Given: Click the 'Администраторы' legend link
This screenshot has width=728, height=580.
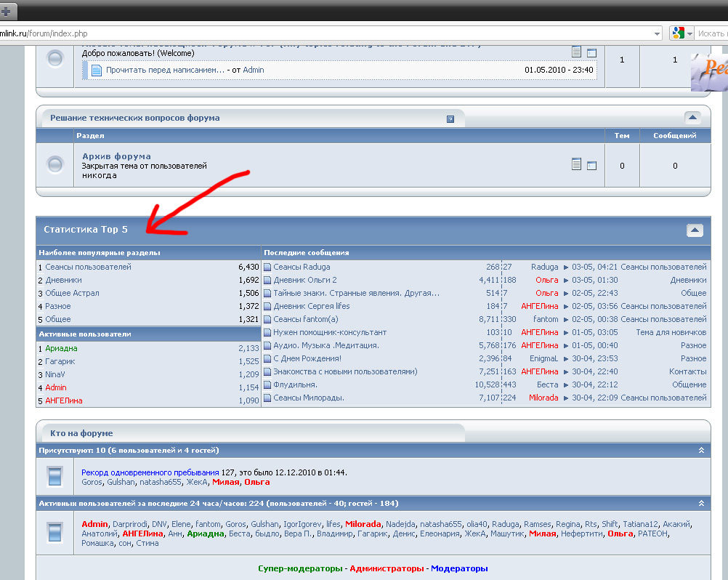Looking at the screenshot, I should pyautogui.click(x=387, y=568).
